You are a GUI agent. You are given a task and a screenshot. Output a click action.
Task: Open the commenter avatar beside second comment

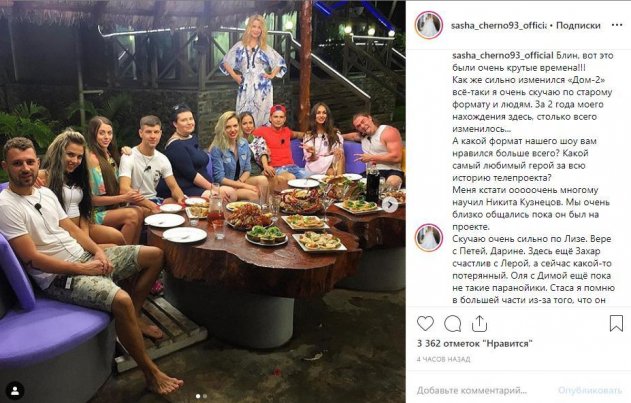pyautogui.click(x=429, y=238)
